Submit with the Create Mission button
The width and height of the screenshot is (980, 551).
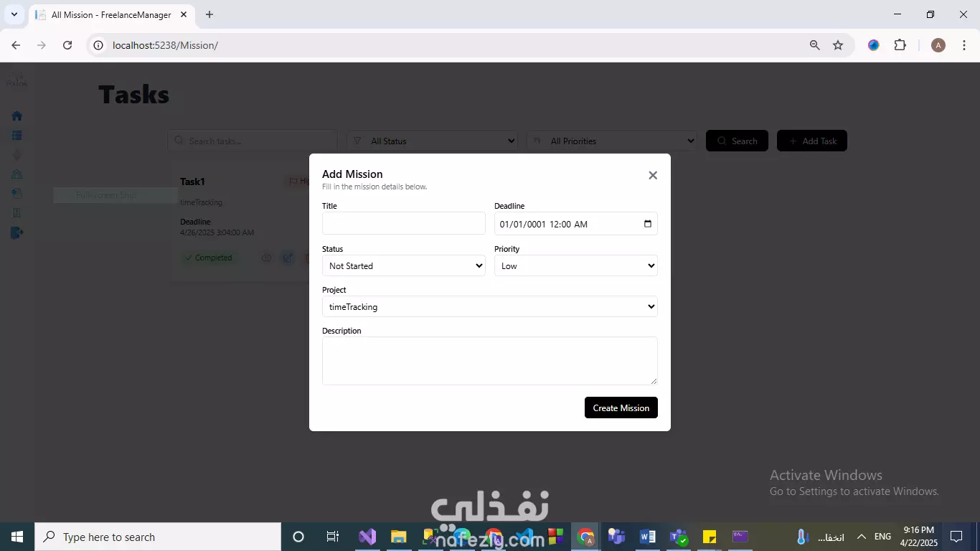click(621, 408)
